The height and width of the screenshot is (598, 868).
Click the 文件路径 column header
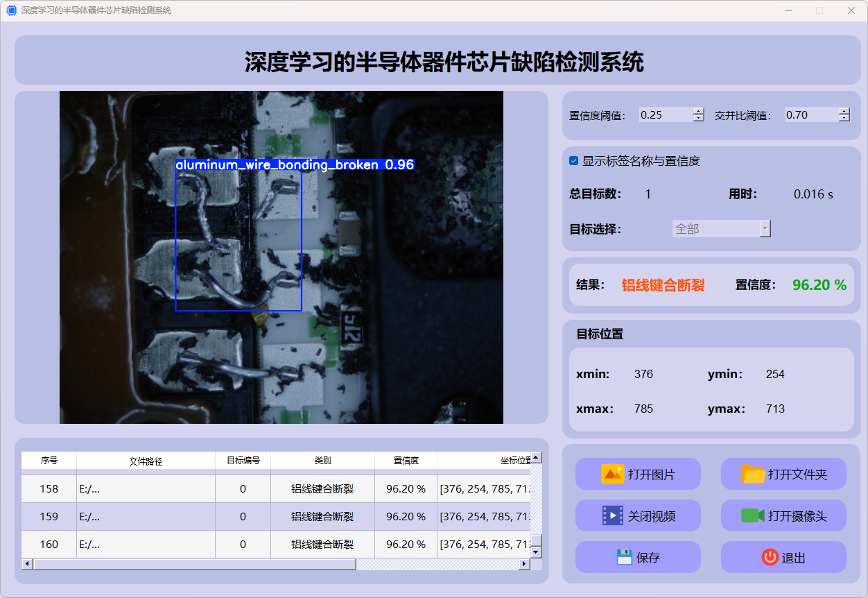[x=146, y=461]
